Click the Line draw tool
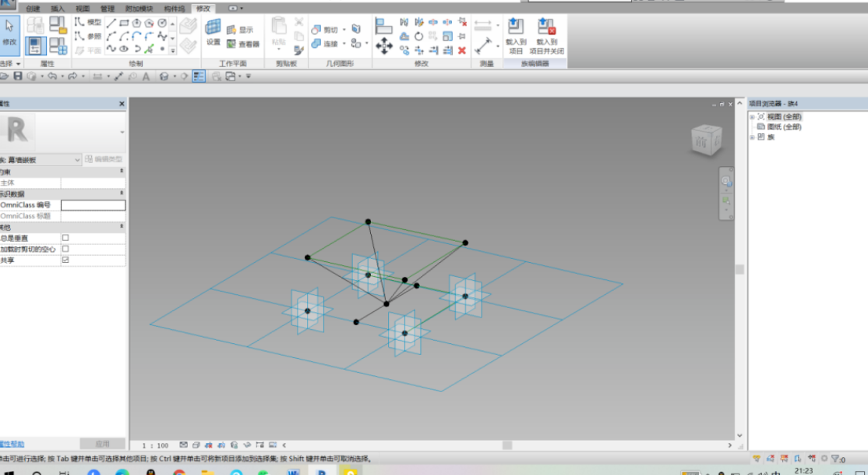This screenshot has height=475, width=868. click(111, 23)
